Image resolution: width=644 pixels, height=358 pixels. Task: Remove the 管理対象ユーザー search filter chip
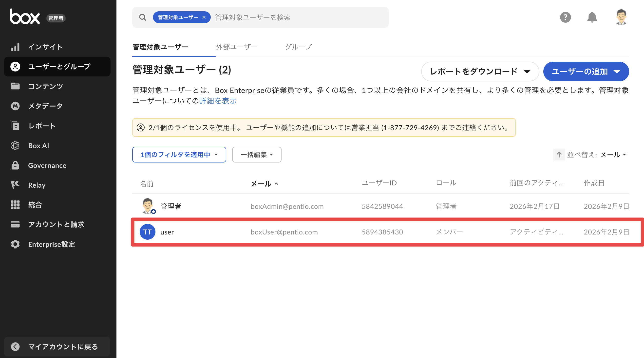point(204,17)
